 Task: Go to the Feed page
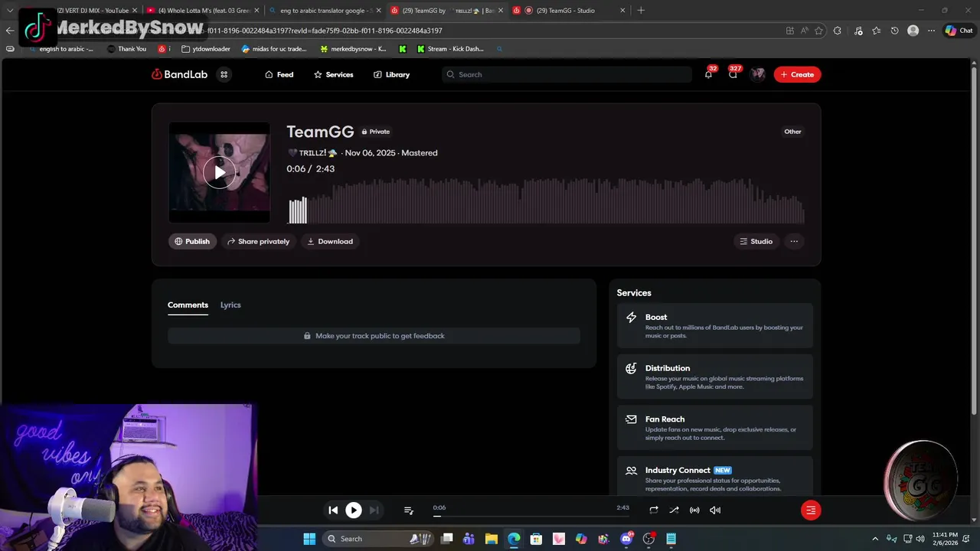(x=279, y=74)
